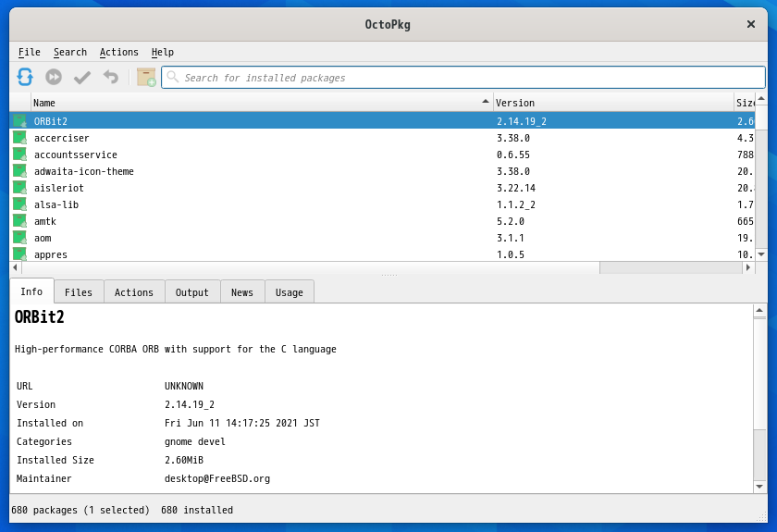
Task: Select the ORBit2 package row
Action: (x=382, y=120)
